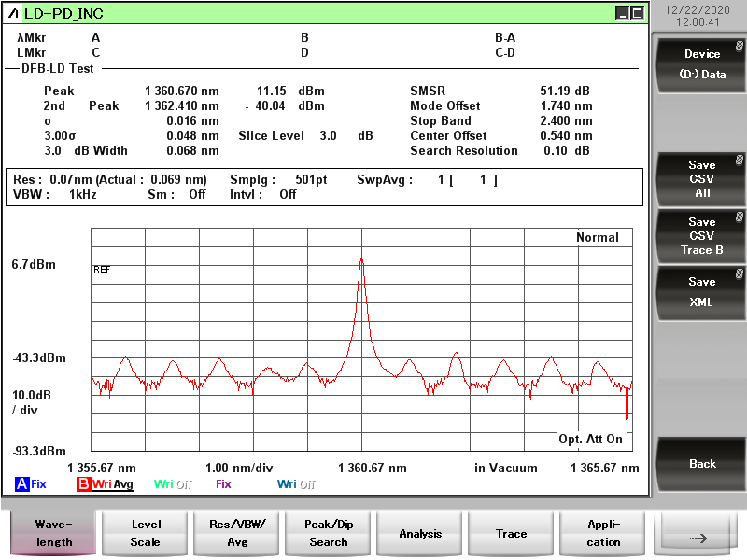Open the Level Scale tab

point(146,534)
